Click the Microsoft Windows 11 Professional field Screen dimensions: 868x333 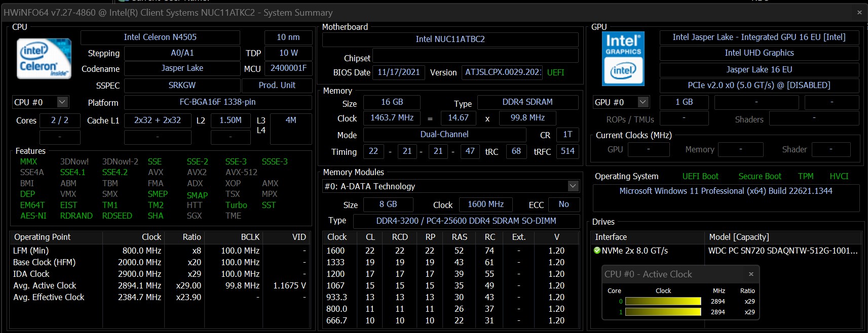click(x=726, y=191)
